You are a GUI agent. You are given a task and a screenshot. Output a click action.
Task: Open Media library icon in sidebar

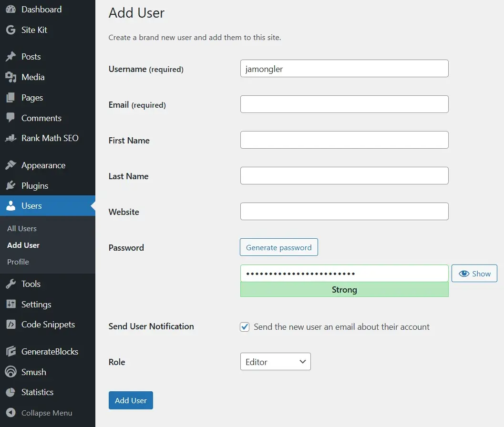click(10, 77)
